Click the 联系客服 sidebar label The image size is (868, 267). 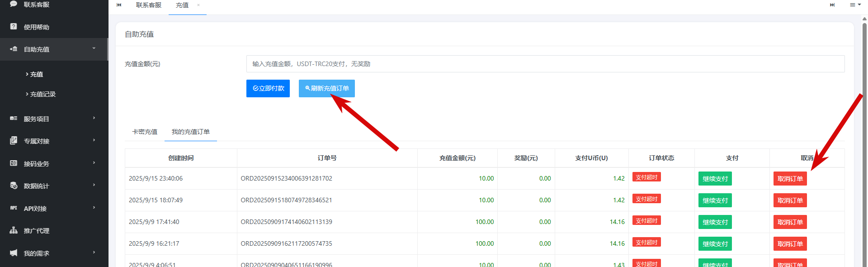pyautogui.click(x=37, y=4)
